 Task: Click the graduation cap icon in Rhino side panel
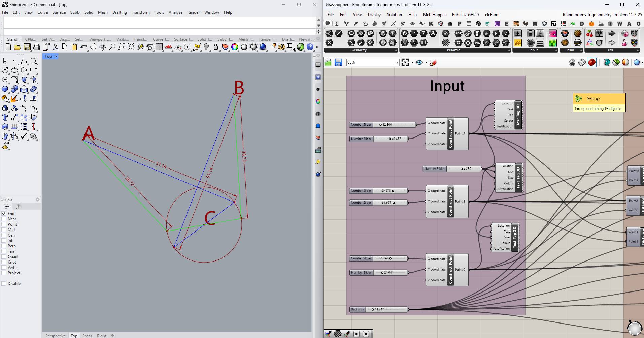click(318, 89)
